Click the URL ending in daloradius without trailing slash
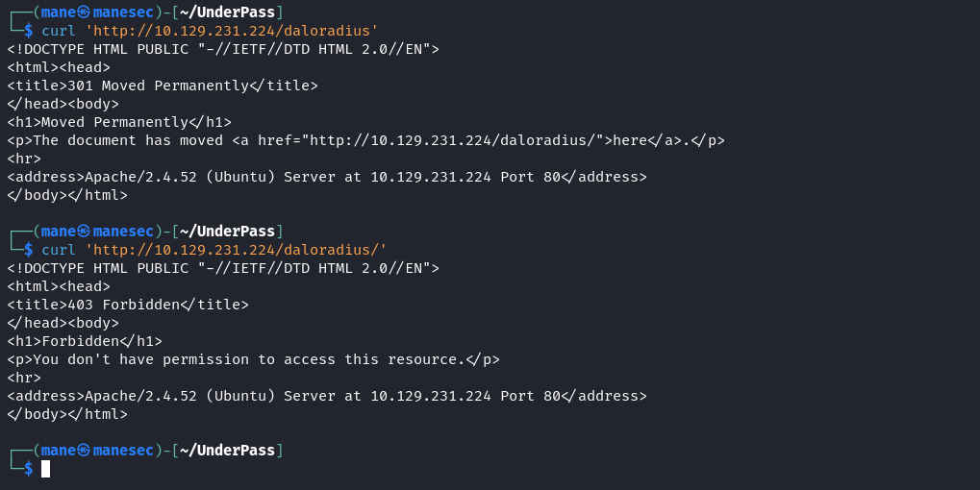Viewport: 980px width, 490px height. [232, 31]
